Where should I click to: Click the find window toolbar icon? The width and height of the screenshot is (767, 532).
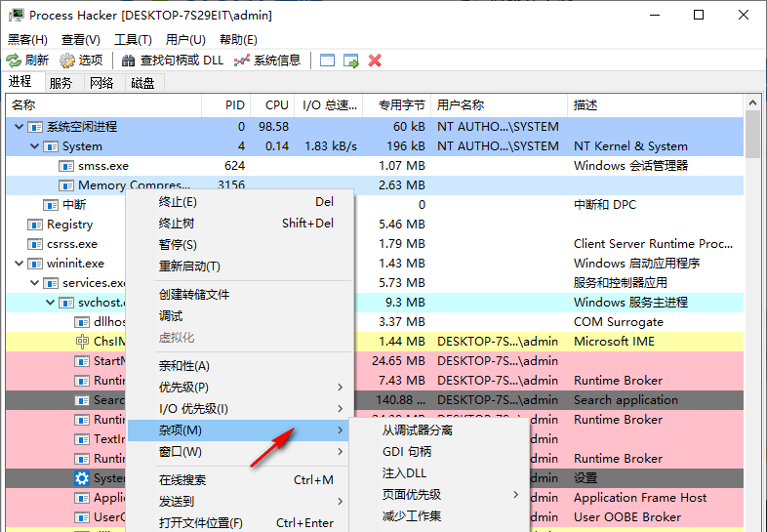327,61
